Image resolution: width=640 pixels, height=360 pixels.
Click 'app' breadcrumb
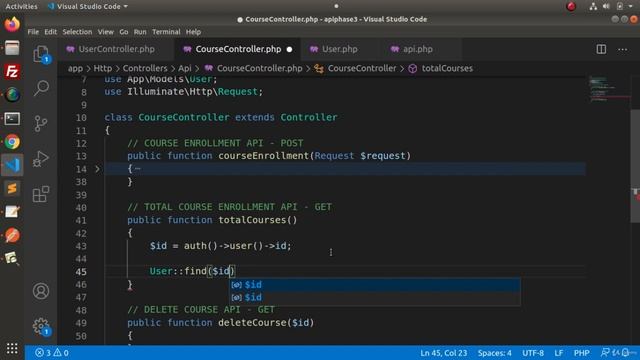pyautogui.click(x=75, y=68)
